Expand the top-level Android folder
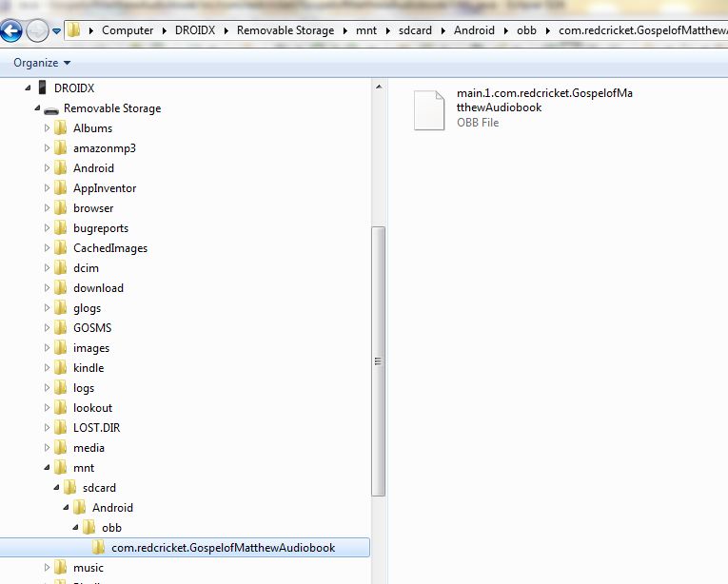728x584 pixels. (47, 167)
